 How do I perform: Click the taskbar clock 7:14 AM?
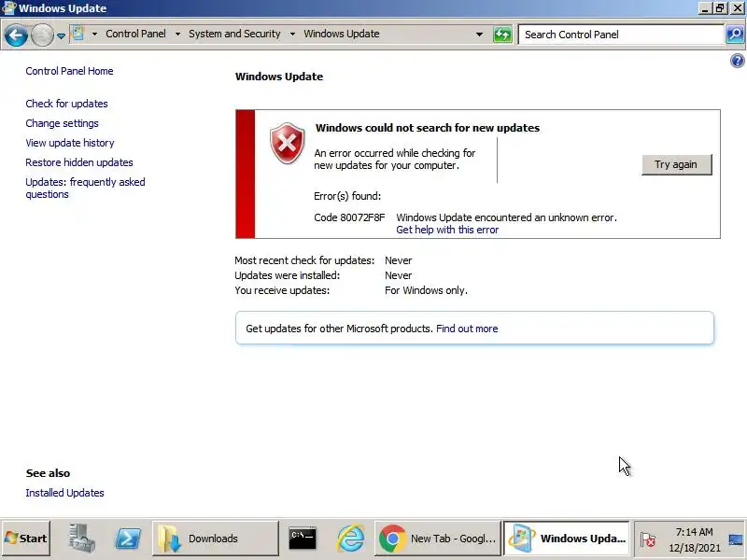coord(694,532)
